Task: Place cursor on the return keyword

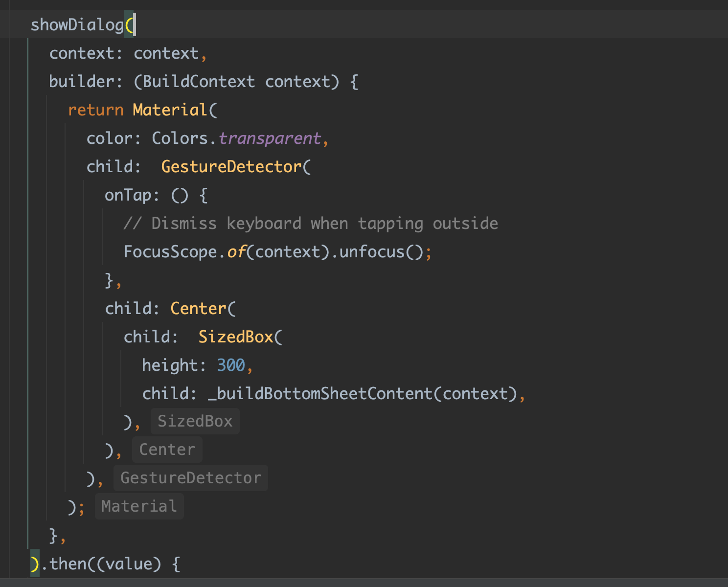Action: [x=95, y=110]
